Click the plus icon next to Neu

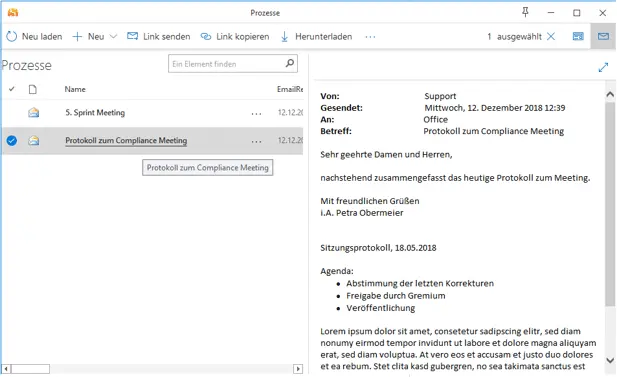click(77, 37)
